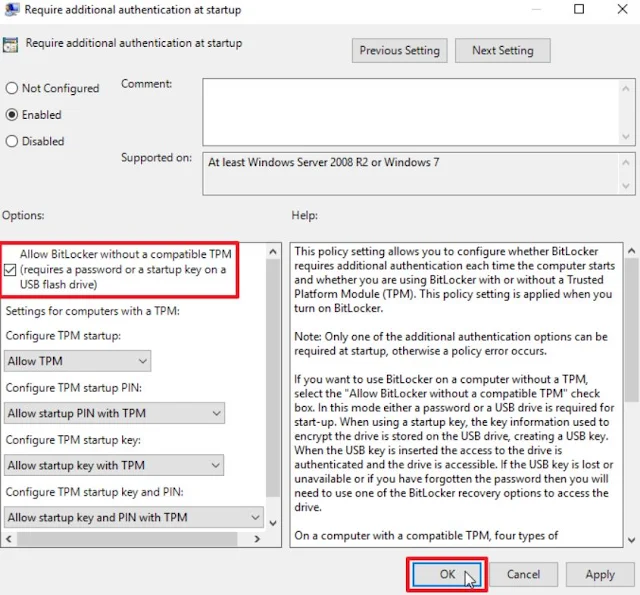Click Options pane scroll up arrow

[x=273, y=252]
